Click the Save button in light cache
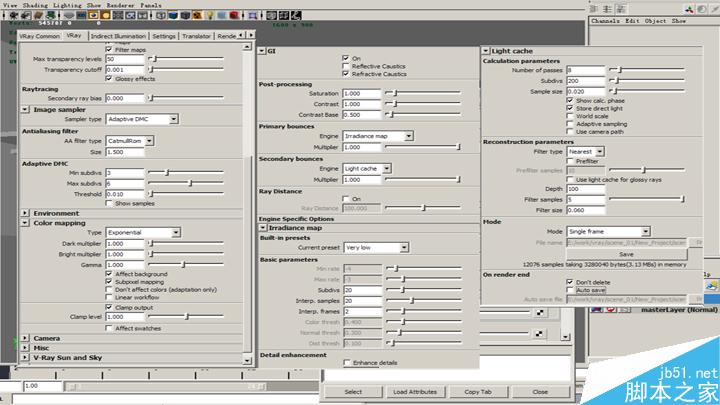This screenshot has width=720, height=405. point(626,254)
